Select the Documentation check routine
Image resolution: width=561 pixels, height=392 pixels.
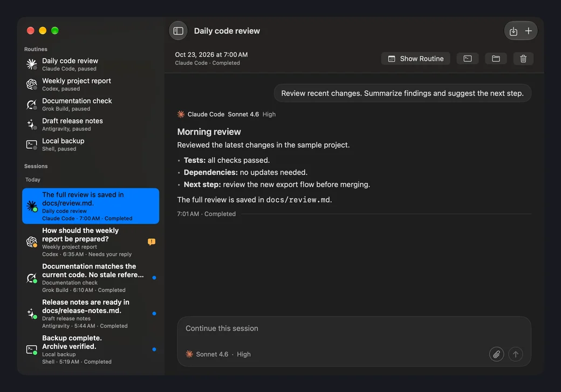click(91, 104)
